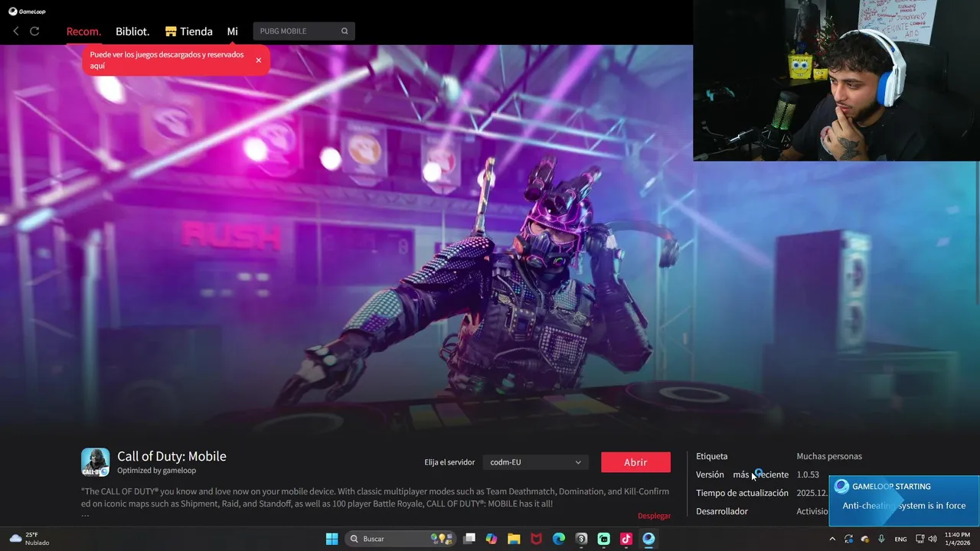
Task: Open TikTok app in taskbar
Action: [626, 539]
